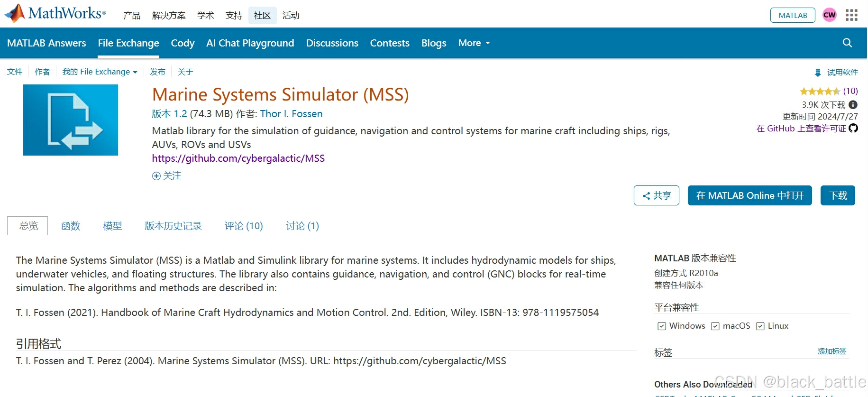
Task: Click the GitHub octocat icon
Action: (853, 128)
